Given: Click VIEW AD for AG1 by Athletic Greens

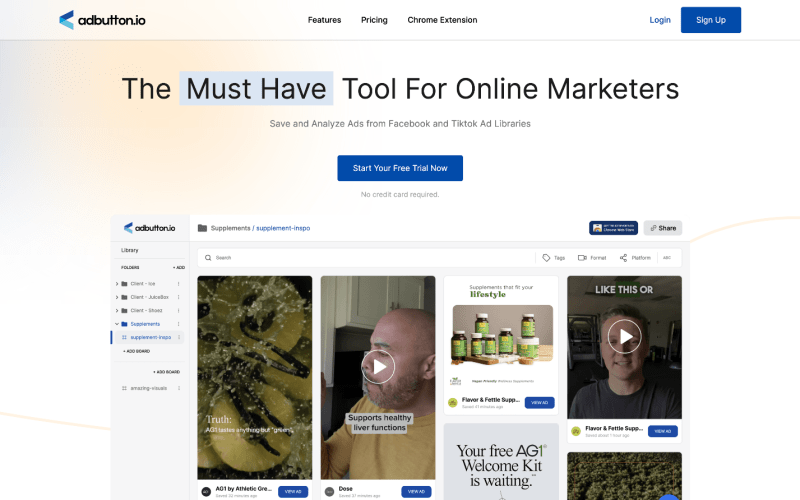Looking at the screenshot, I should tap(293, 492).
